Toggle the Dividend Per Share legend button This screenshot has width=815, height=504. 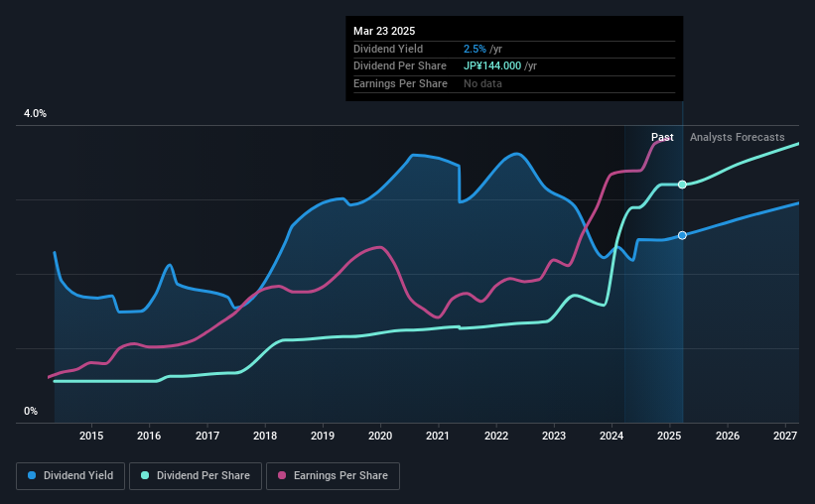[196, 476]
